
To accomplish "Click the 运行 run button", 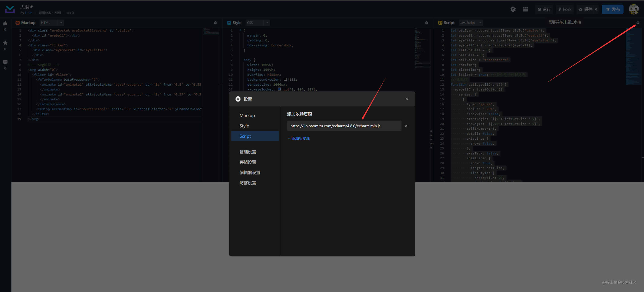I will tap(544, 9).
